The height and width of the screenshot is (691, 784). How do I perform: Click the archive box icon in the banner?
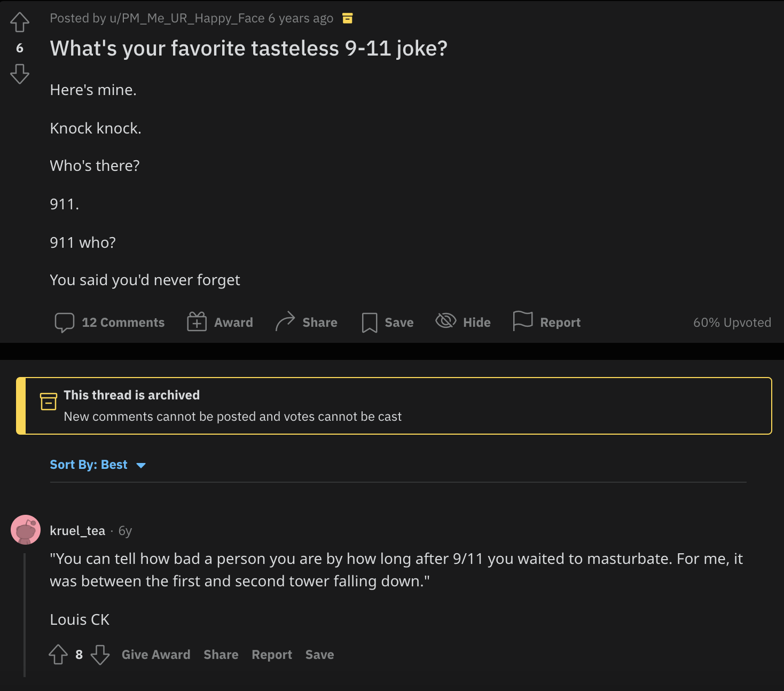[x=48, y=402]
